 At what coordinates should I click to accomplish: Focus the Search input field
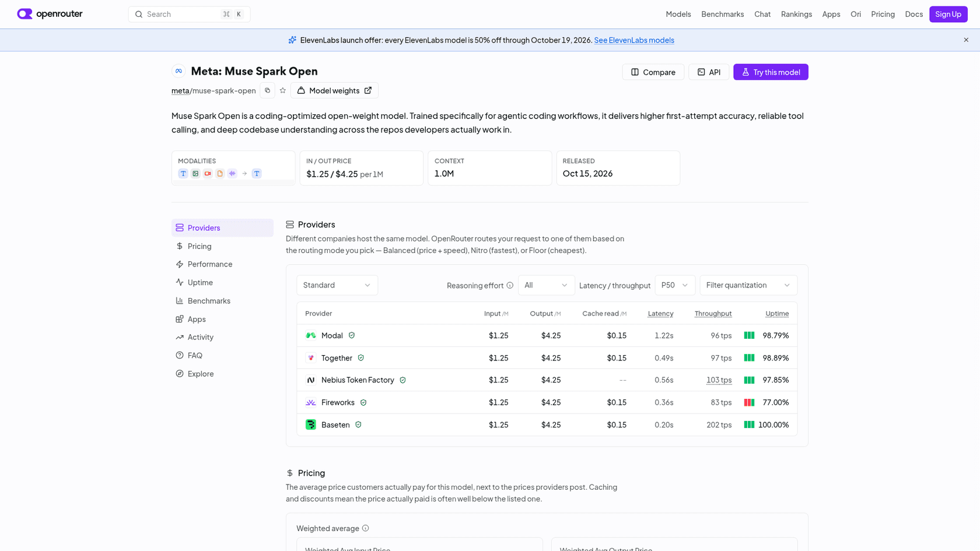click(189, 14)
